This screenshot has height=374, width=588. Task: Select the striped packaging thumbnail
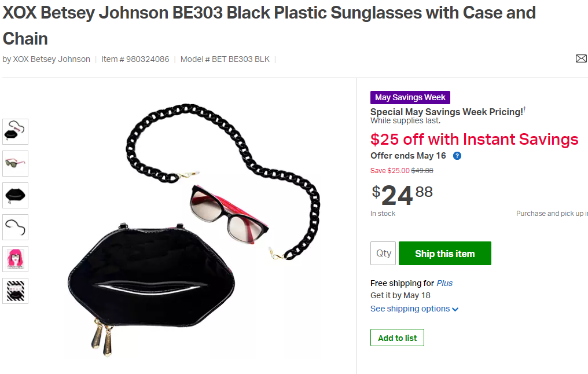coord(15,291)
